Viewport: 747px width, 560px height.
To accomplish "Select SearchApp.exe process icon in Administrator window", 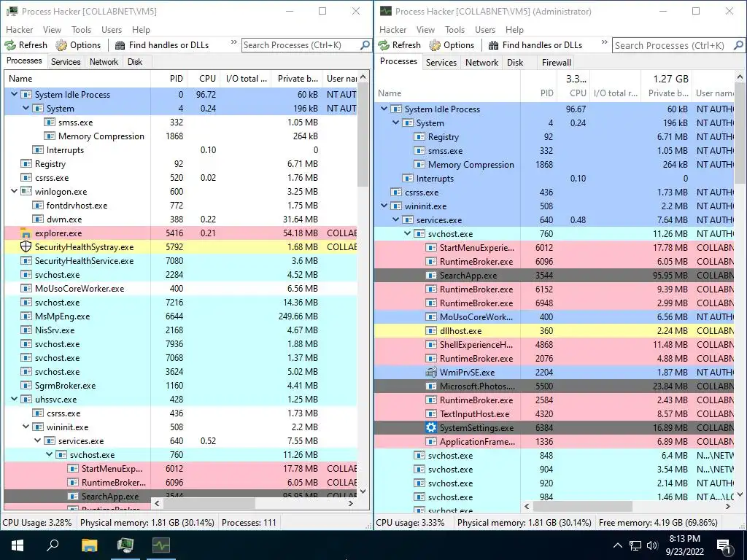I will click(x=430, y=275).
